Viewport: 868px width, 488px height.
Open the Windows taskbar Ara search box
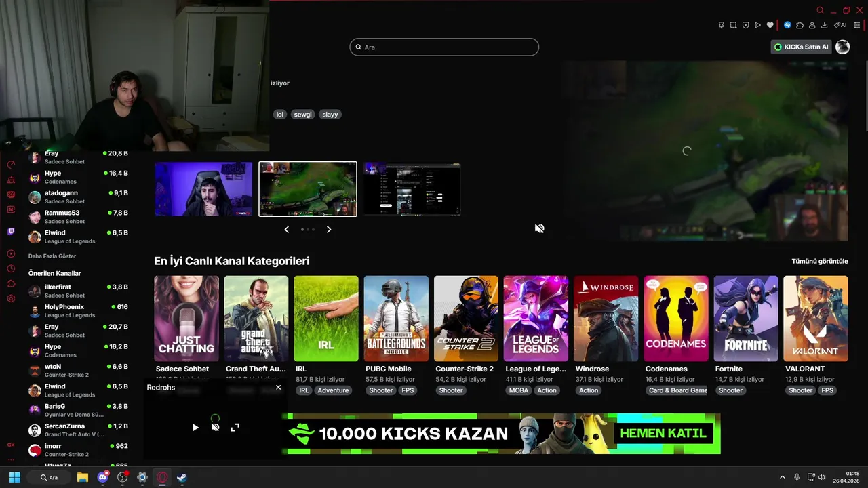pyautogui.click(x=49, y=477)
